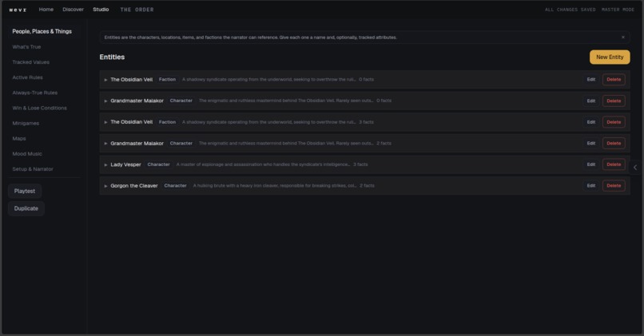Delete The Obsidian Veil with 0 facts
Viewport: 644px width, 336px height.
coord(614,80)
